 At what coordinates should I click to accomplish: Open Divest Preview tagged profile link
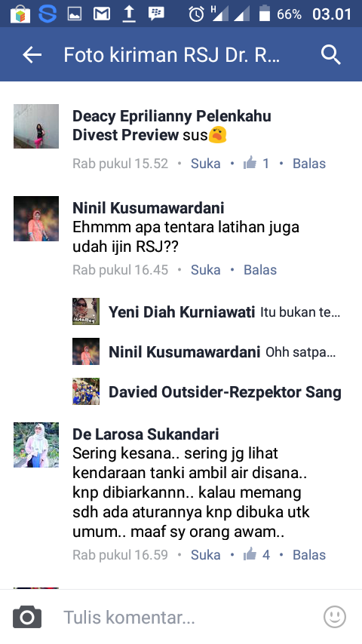[126, 135]
